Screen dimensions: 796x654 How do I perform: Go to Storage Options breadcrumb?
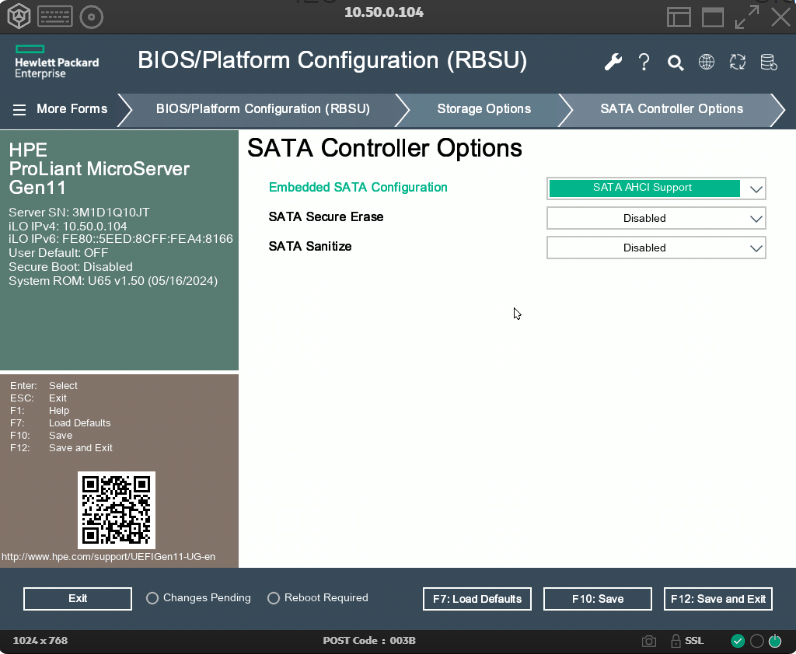click(484, 109)
